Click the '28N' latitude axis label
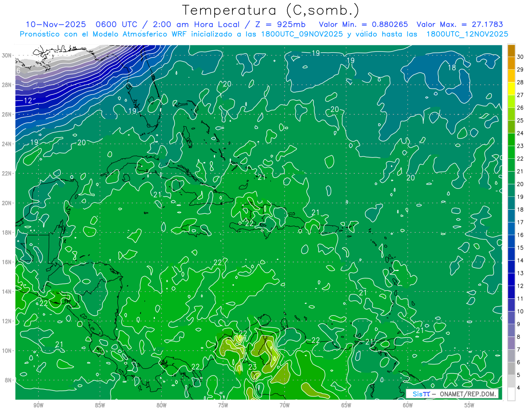532x411 pixels. 8,85
